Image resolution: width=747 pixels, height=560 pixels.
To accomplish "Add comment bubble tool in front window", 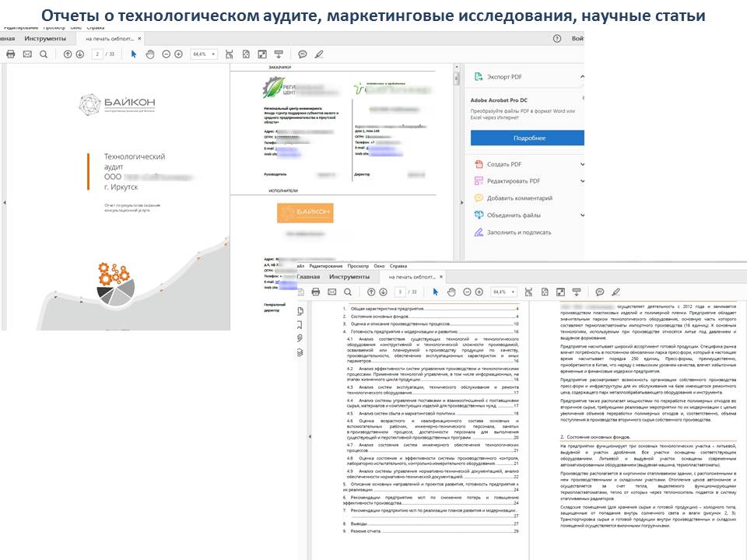I will point(600,292).
